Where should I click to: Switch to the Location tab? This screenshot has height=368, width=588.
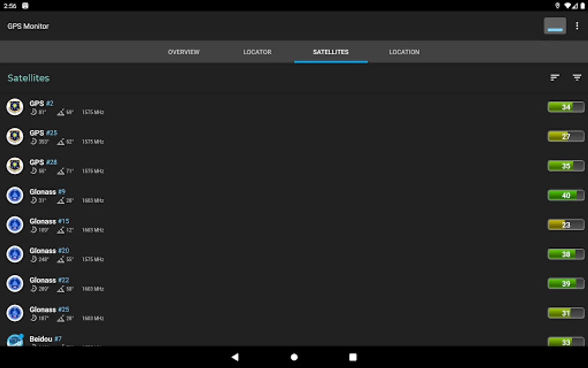404,52
